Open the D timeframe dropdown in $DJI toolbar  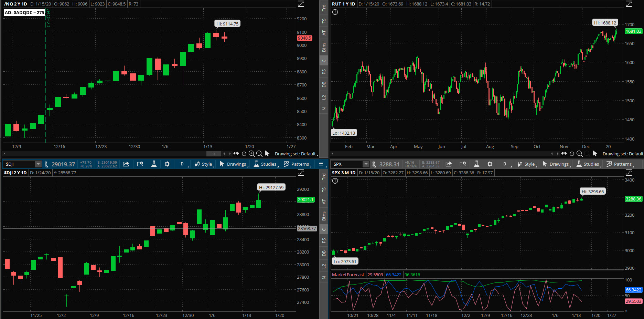(183, 164)
